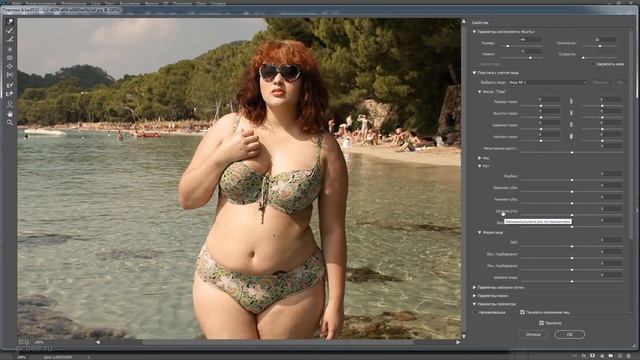This screenshot has width=640, height=360.
Task: Toggle the Show Guides checkbox
Action: pyautogui.click(x=475, y=312)
